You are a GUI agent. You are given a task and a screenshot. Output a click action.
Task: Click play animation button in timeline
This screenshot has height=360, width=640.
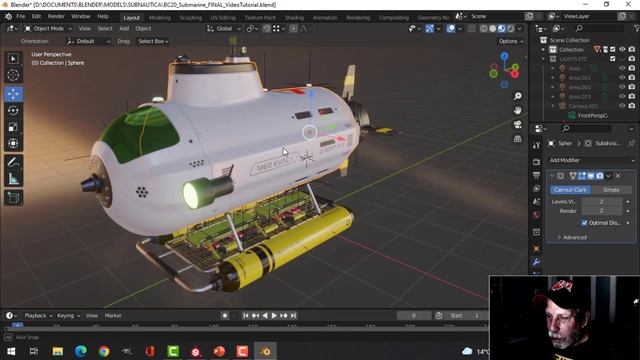[274, 316]
